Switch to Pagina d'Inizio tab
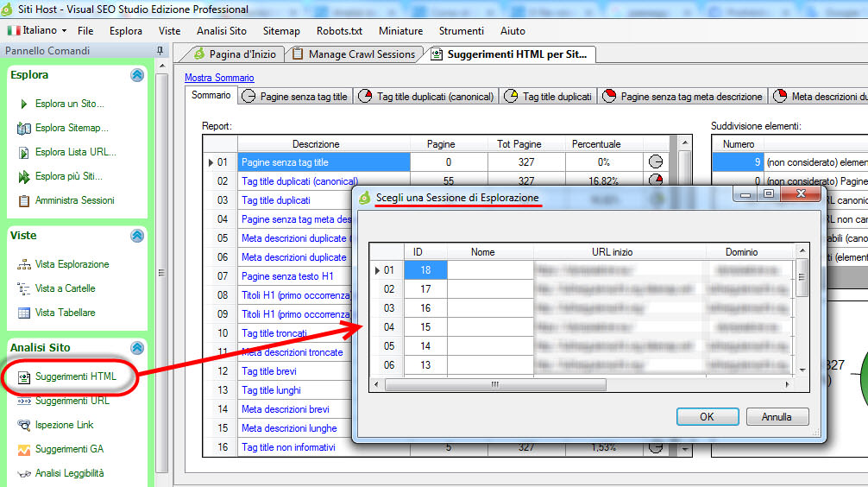The width and height of the screenshot is (868, 487). click(235, 54)
